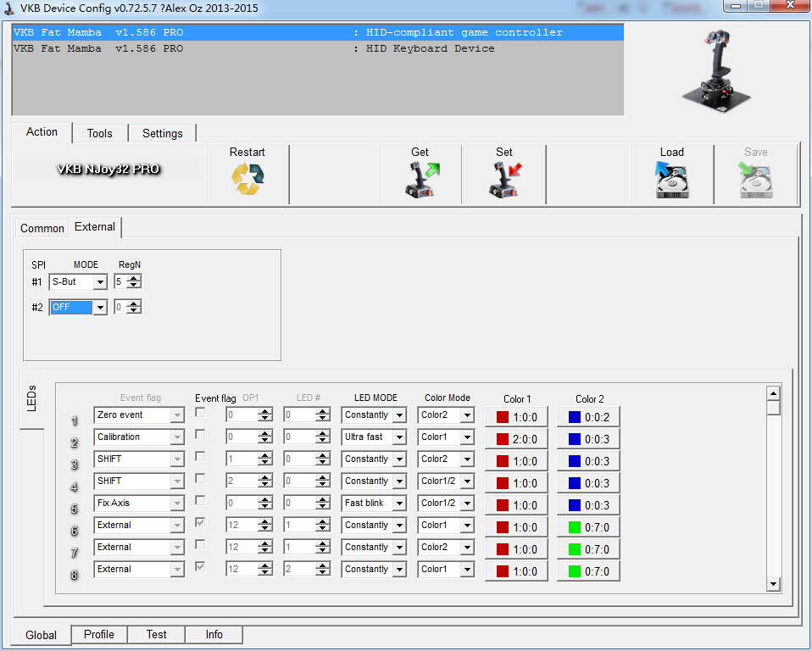Toggle Event flag checkbox in row 7

tap(200, 545)
